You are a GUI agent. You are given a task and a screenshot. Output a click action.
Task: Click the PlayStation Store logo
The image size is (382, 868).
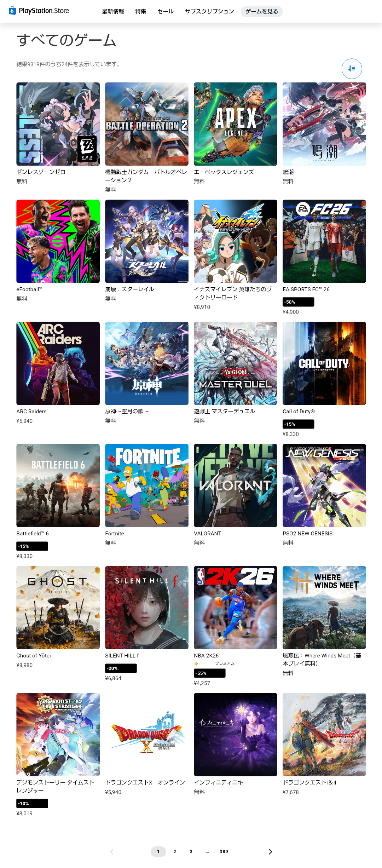(39, 11)
